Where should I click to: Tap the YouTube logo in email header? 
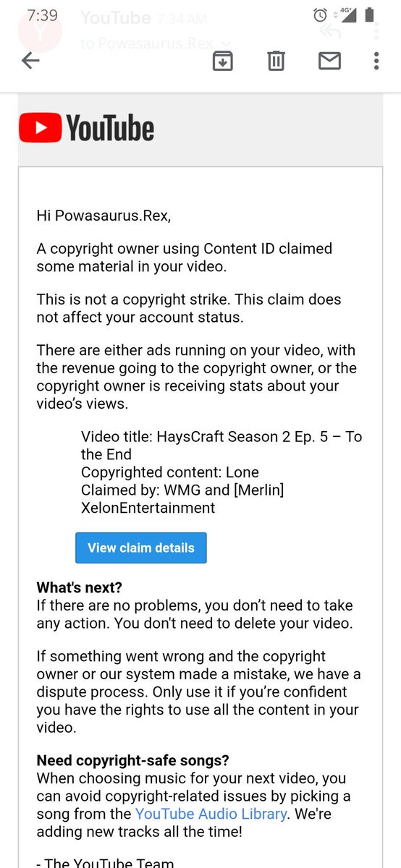point(86,129)
